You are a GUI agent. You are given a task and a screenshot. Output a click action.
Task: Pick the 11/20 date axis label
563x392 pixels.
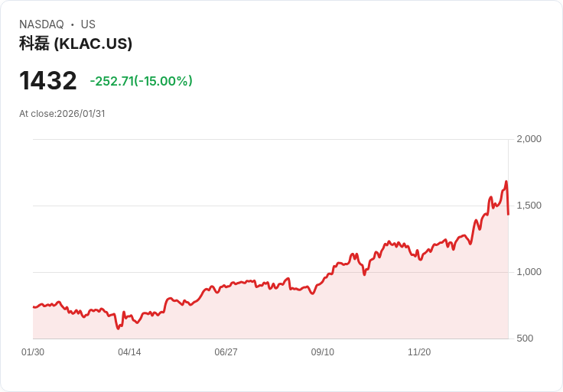point(418,352)
